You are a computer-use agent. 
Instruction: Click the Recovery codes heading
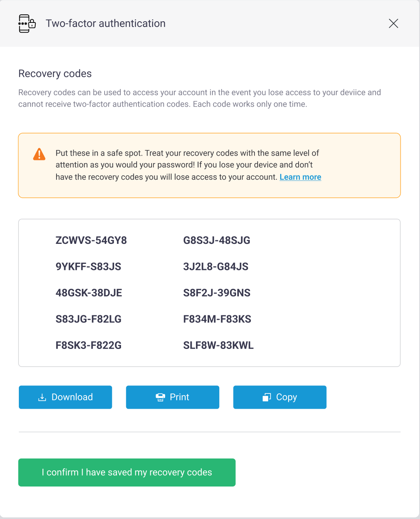(x=55, y=74)
